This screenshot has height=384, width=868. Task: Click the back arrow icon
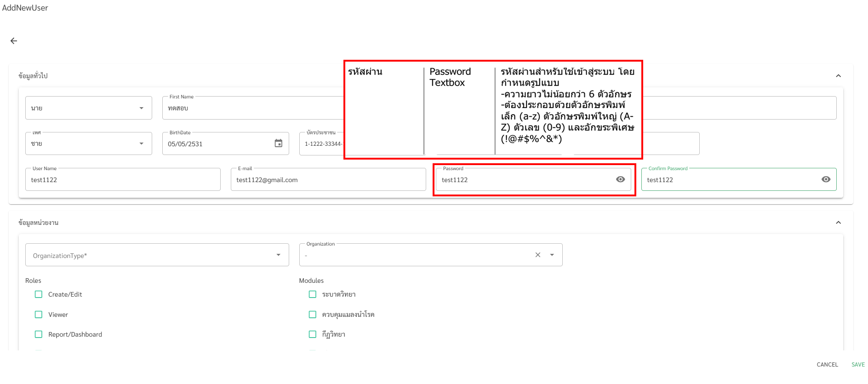pos(14,41)
